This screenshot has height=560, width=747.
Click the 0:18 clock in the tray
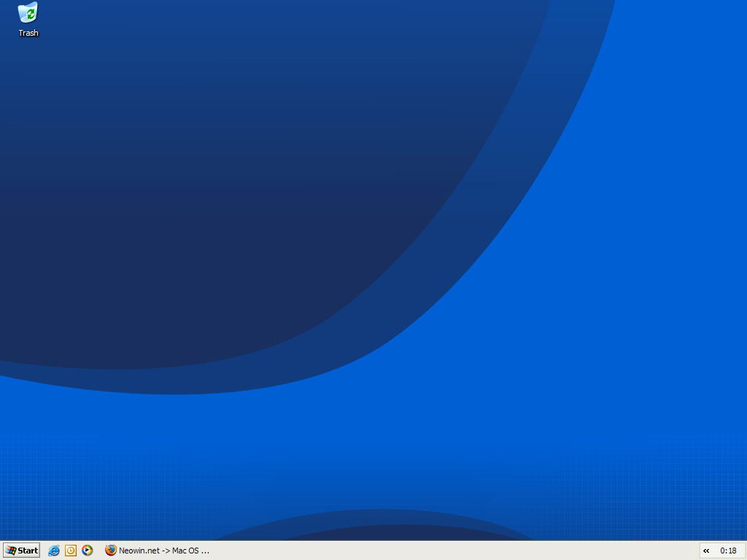pyautogui.click(x=729, y=551)
